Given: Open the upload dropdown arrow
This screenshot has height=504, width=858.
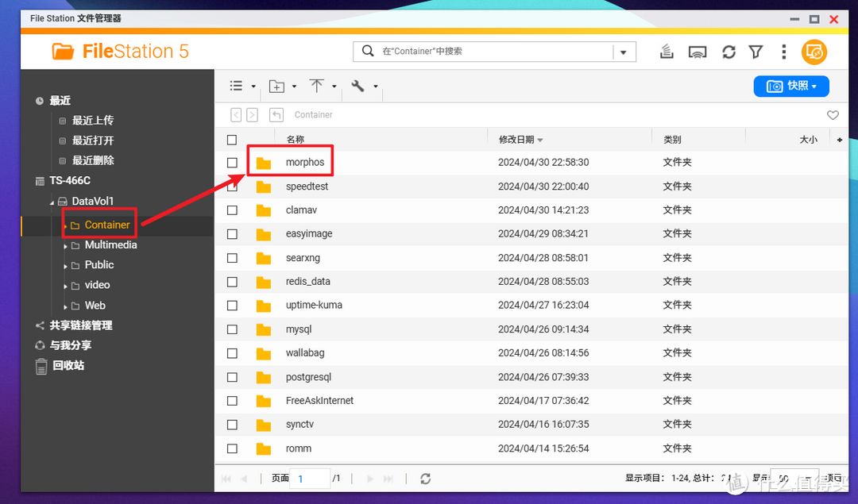Looking at the screenshot, I should coord(334,87).
